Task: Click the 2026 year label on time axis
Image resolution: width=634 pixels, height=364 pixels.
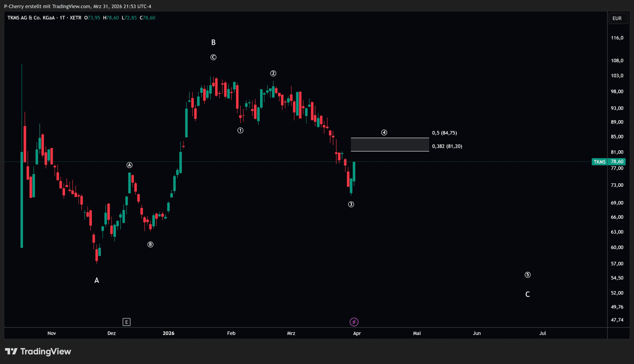Action: (168, 333)
